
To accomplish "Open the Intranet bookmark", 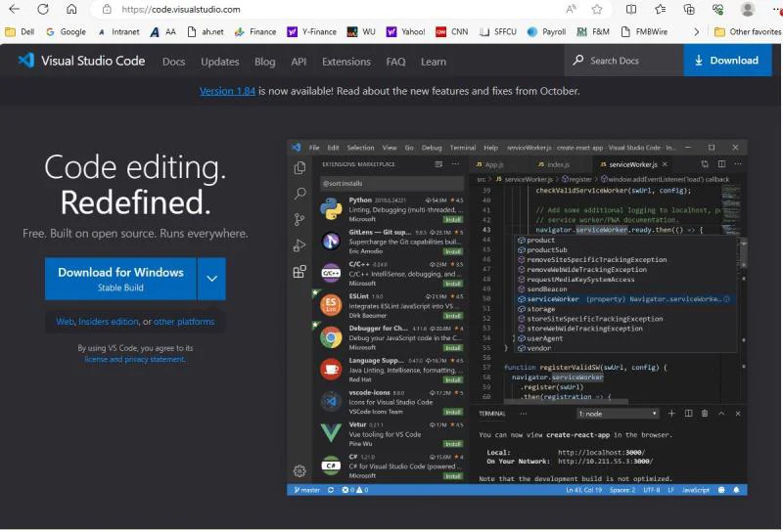I will pyautogui.click(x=118, y=31).
